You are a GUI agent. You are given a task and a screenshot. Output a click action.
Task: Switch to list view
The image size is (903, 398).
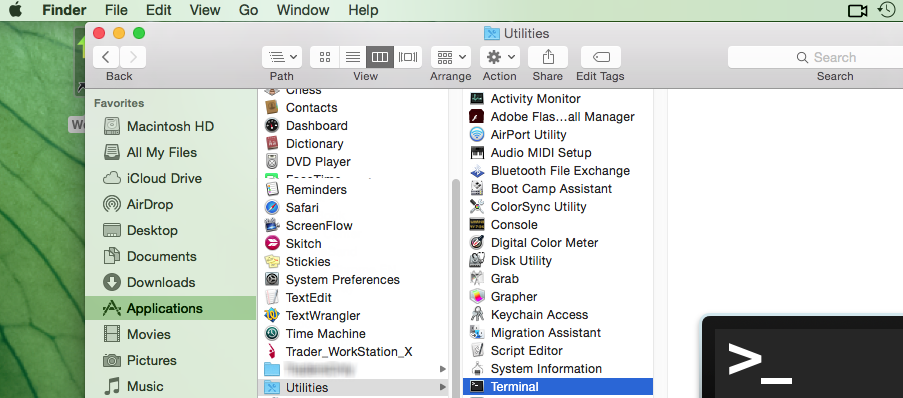pos(352,57)
